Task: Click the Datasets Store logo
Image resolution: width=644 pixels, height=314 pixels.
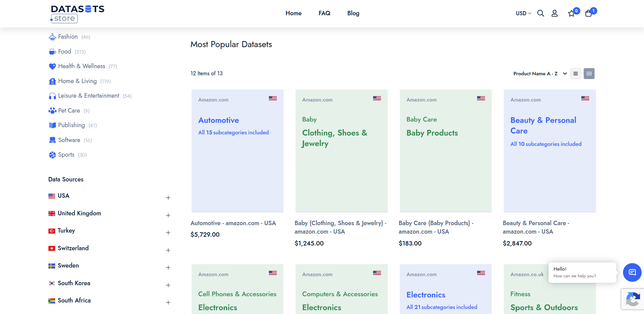Action: coord(78,14)
